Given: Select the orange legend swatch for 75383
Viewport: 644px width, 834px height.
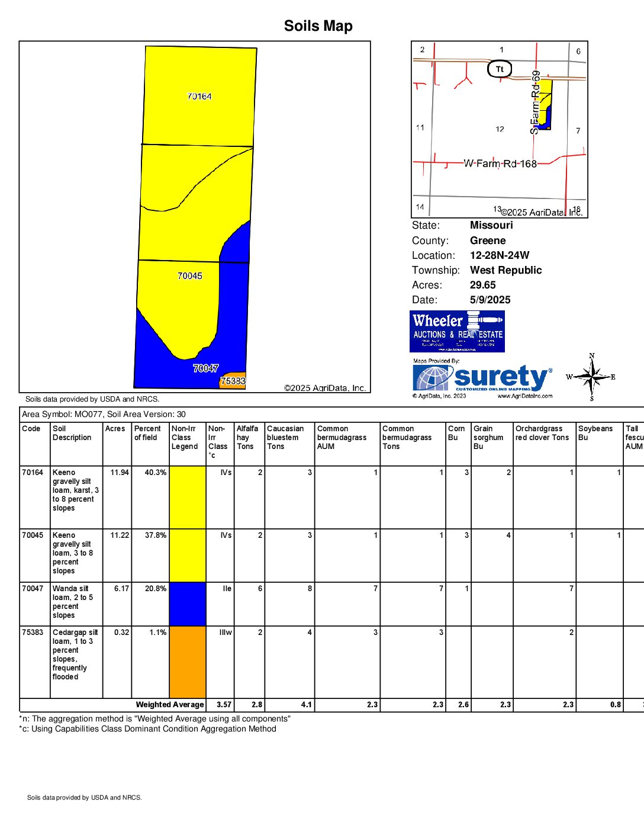Looking at the screenshot, I should coord(188,662).
